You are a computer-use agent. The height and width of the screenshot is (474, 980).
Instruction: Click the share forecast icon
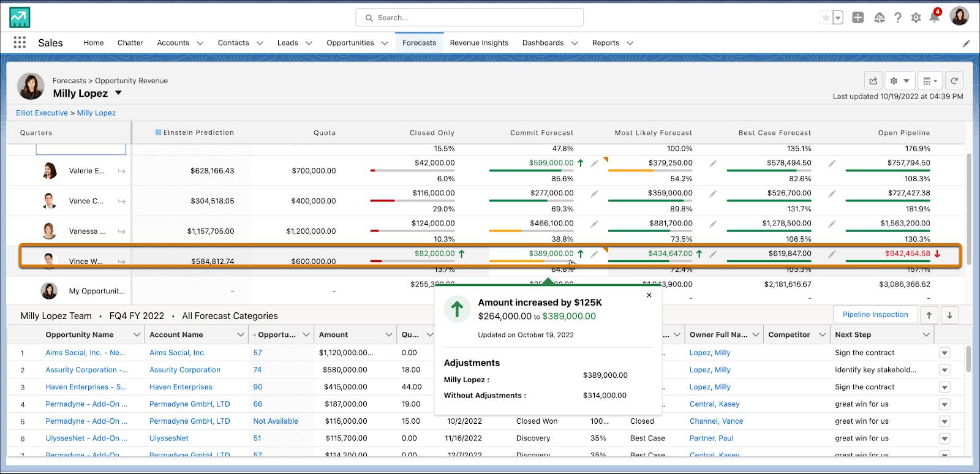tap(873, 81)
